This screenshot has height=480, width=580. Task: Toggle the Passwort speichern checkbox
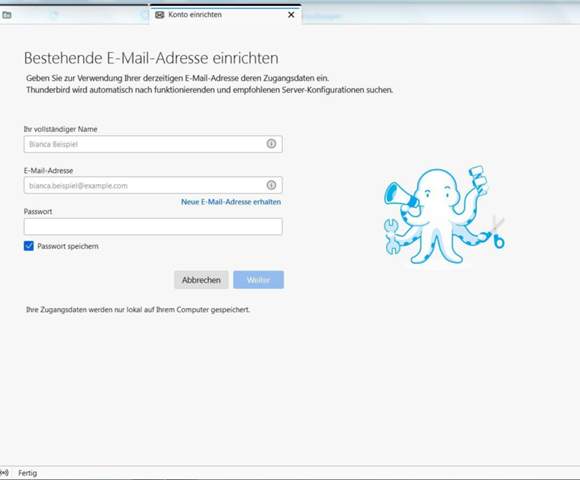(28, 246)
